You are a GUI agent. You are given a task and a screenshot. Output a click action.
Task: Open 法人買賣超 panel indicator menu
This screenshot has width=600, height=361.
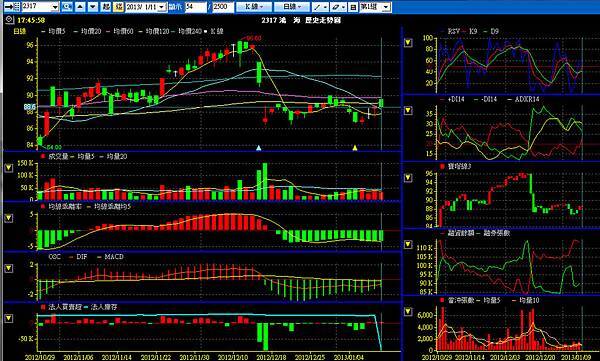coord(8,319)
